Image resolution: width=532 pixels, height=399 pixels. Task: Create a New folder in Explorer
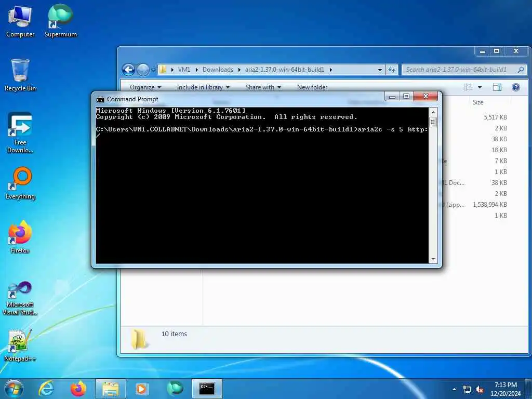coord(312,87)
